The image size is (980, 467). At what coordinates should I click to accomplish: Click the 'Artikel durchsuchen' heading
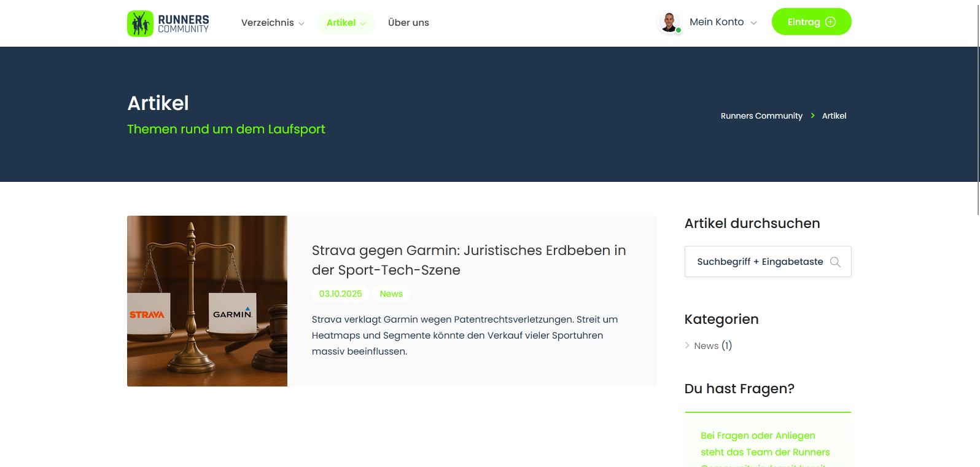[752, 224]
